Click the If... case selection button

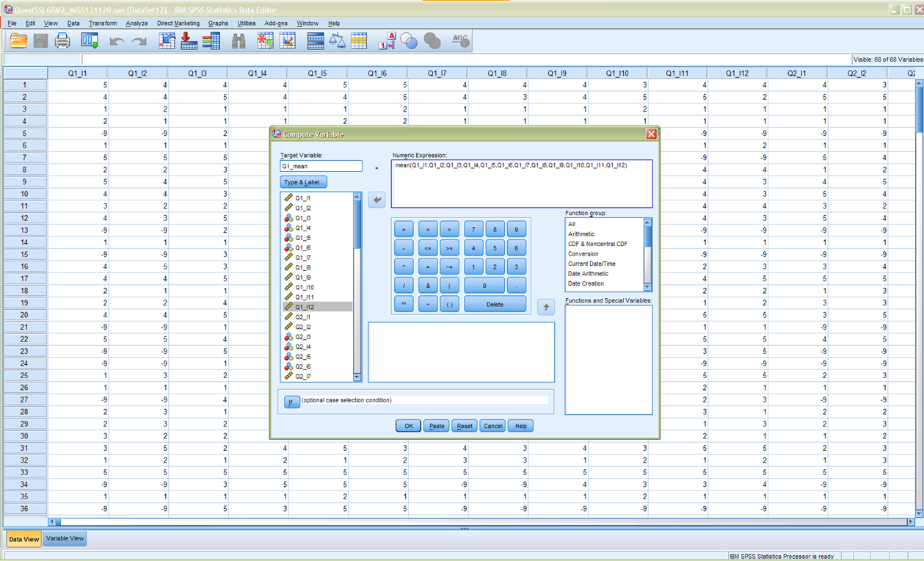click(292, 402)
